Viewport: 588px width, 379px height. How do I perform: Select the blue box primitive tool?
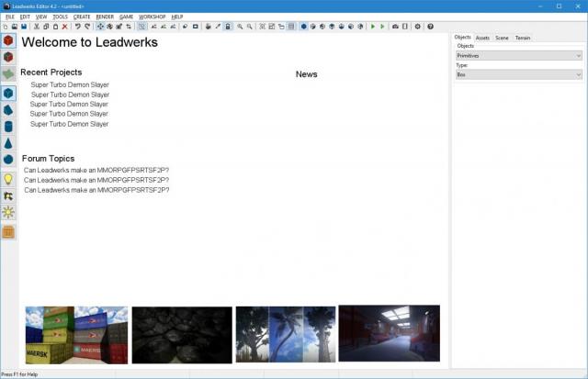(x=8, y=93)
